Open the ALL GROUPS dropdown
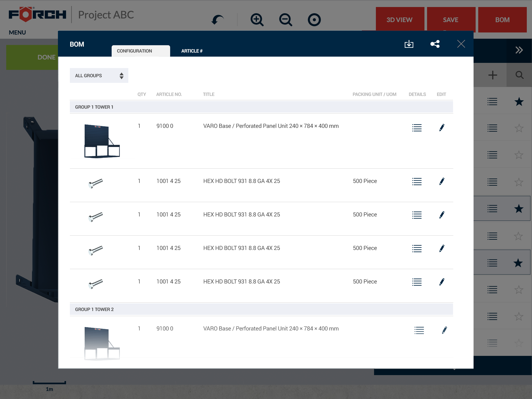532x399 pixels. pyautogui.click(x=99, y=76)
